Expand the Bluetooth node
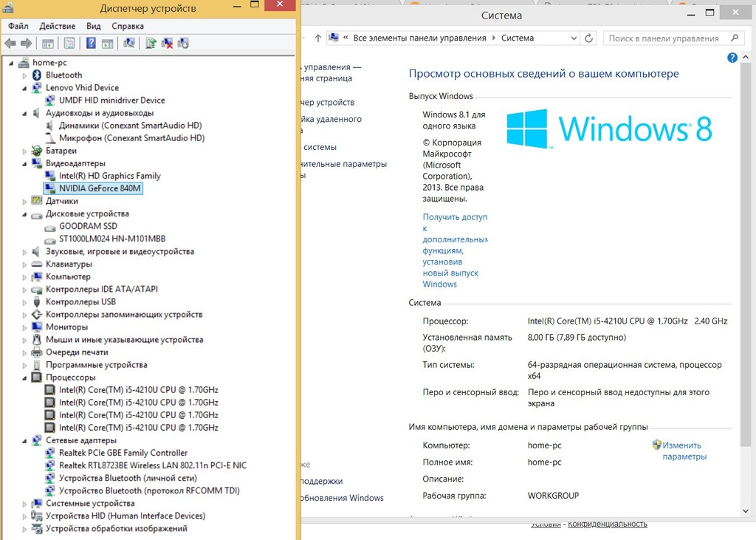Viewport: 756px width, 540px height. 24,76
